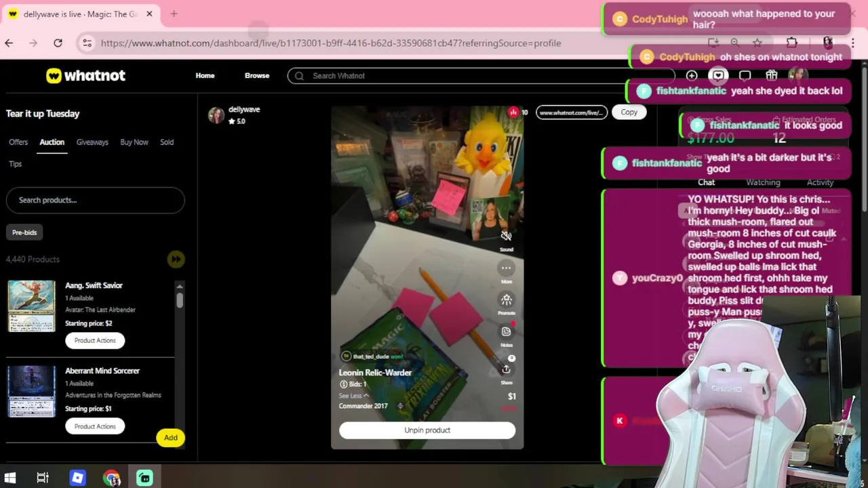The height and width of the screenshot is (488, 868).
Task: Open the browser extensions puzzle icon
Action: point(791,42)
